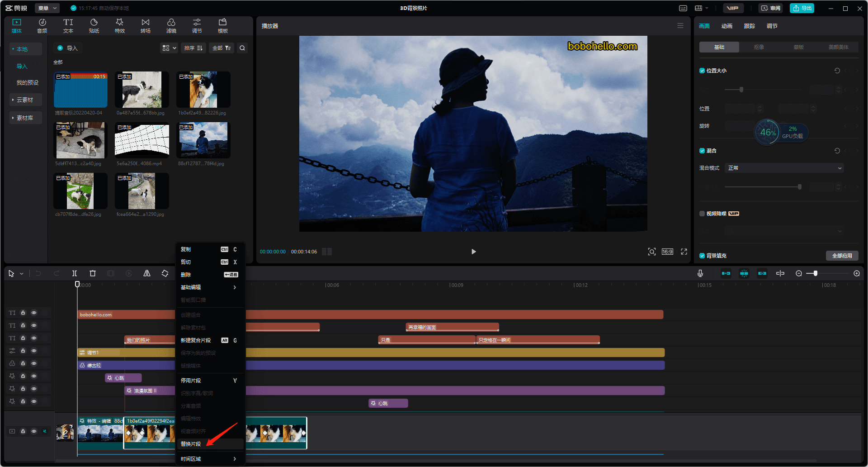Toggle the 背景填充 checkbox
Viewport: 868px width, 467px height.
[702, 256]
